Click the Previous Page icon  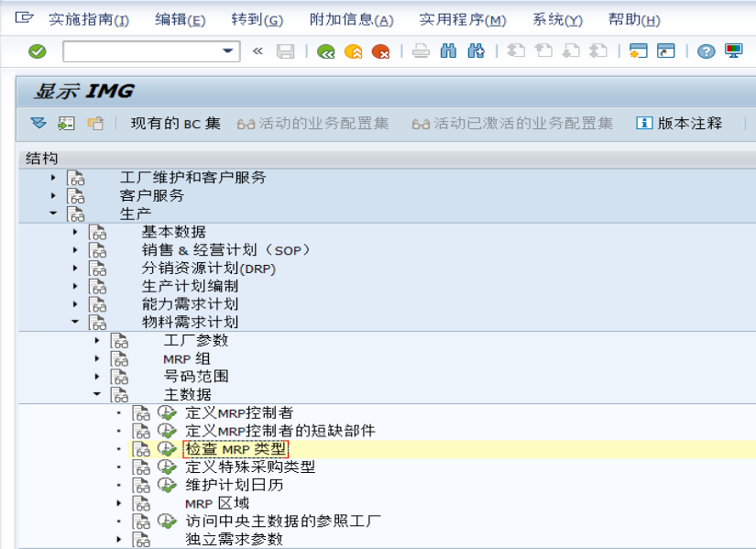[x=543, y=50]
